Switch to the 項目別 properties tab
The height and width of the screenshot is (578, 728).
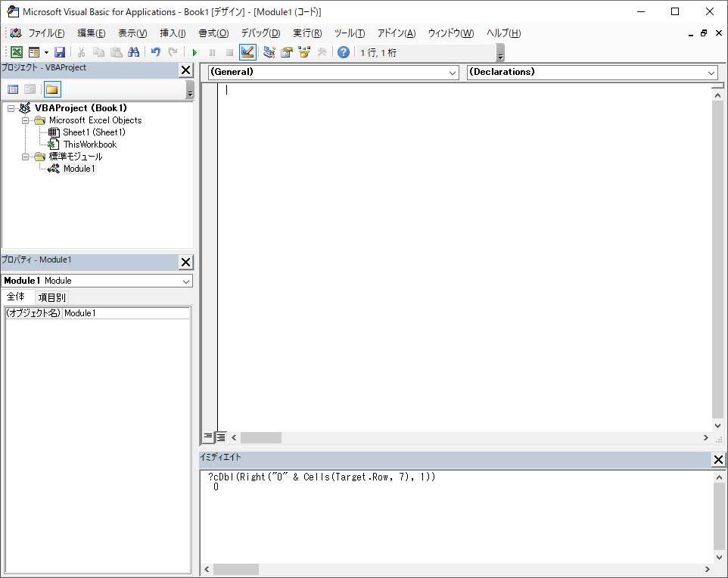pyautogui.click(x=52, y=297)
